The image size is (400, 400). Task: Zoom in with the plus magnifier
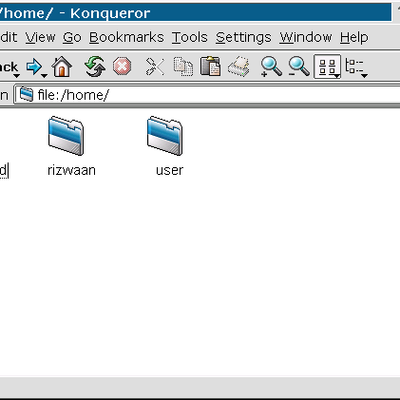coord(271,66)
